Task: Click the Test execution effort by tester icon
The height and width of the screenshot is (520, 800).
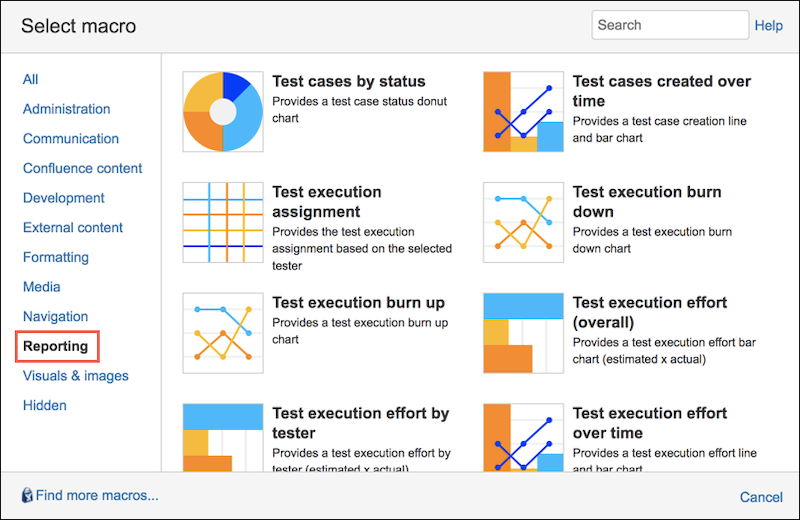Action: (x=223, y=437)
